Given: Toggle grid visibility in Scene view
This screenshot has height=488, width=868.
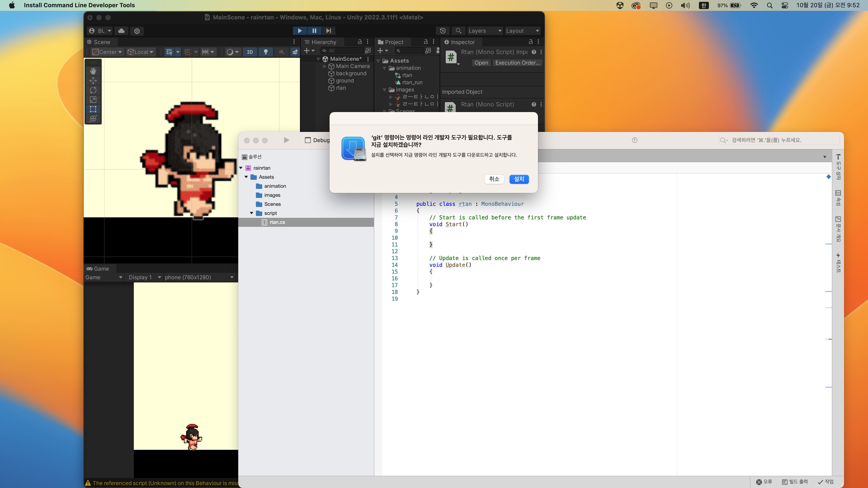Looking at the screenshot, I should (169, 52).
